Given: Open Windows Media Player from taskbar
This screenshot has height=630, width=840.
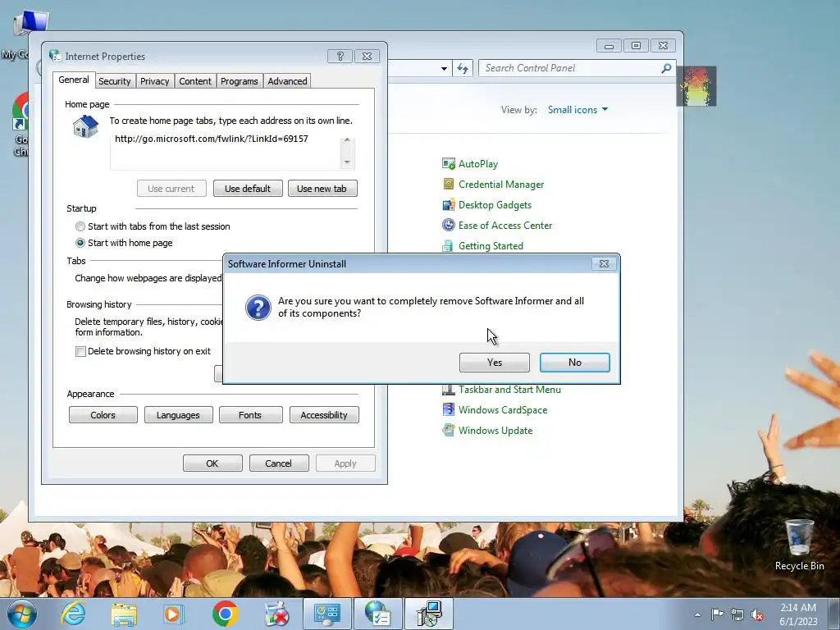Looking at the screenshot, I should coord(174,614).
